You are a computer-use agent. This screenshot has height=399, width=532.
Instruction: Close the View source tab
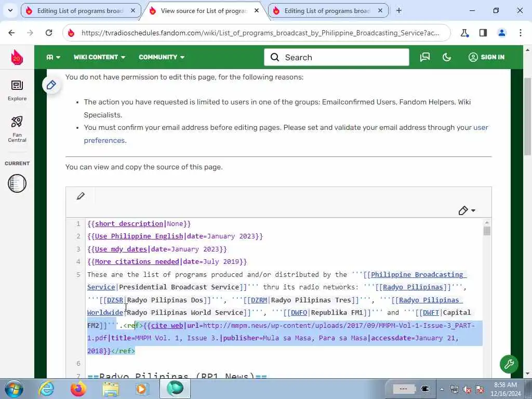[257, 11]
